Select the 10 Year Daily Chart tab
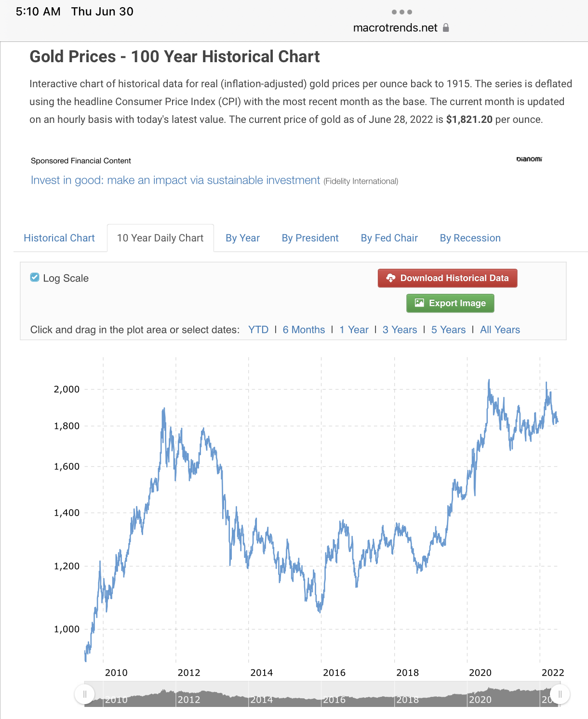The image size is (588, 719). pos(160,238)
